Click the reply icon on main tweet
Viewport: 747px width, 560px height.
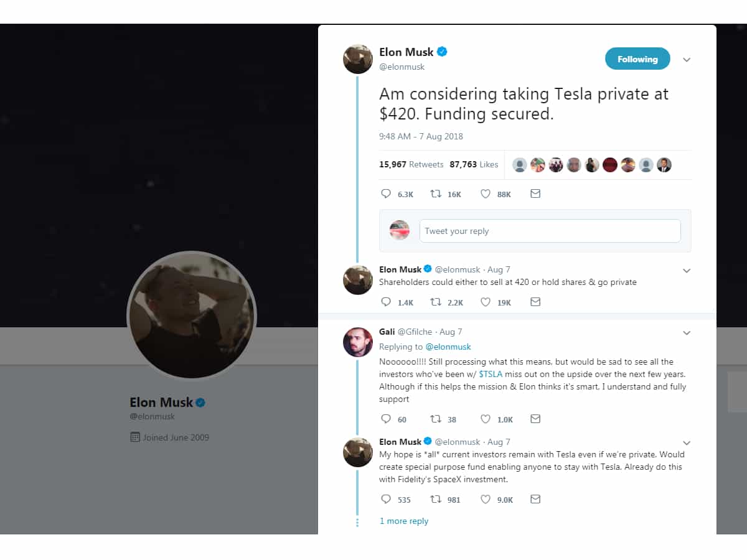[386, 194]
